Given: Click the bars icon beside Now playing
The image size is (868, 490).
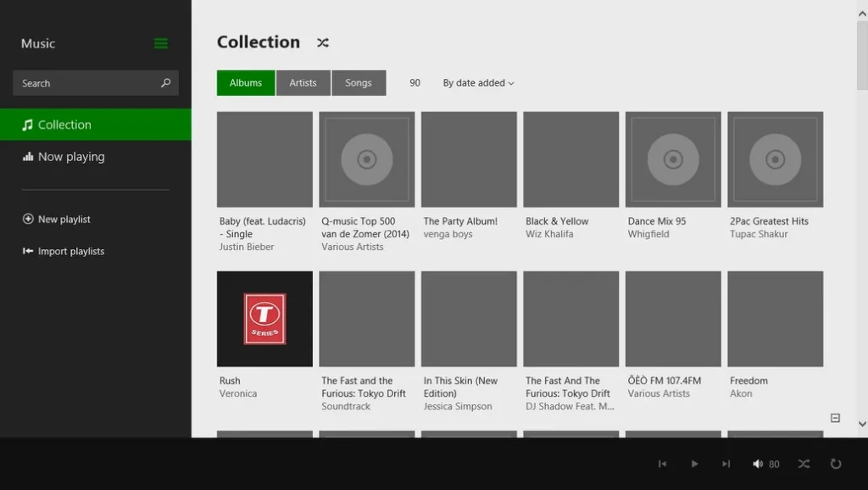Looking at the screenshot, I should pos(28,157).
